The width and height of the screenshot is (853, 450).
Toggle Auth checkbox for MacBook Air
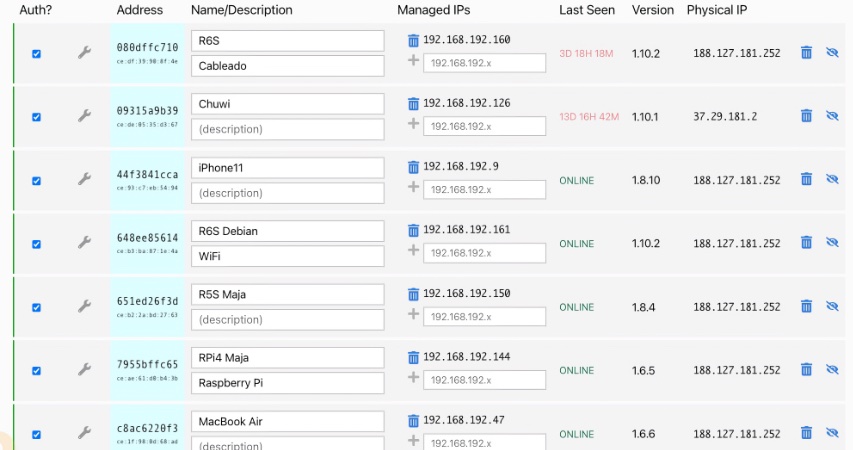click(36, 434)
